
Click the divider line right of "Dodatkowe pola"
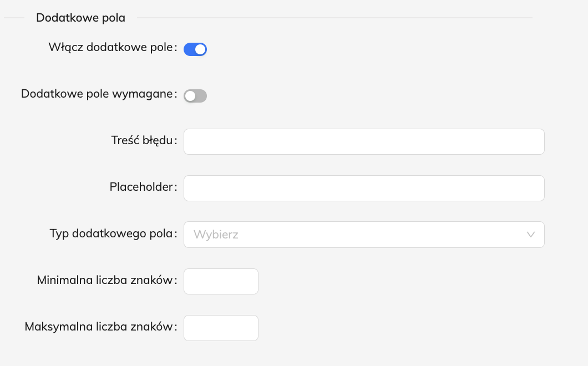point(333,18)
